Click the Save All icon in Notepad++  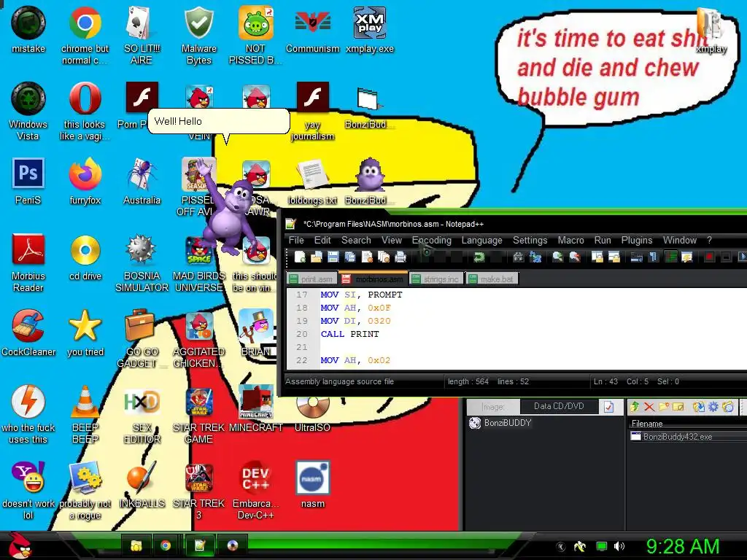click(350, 257)
